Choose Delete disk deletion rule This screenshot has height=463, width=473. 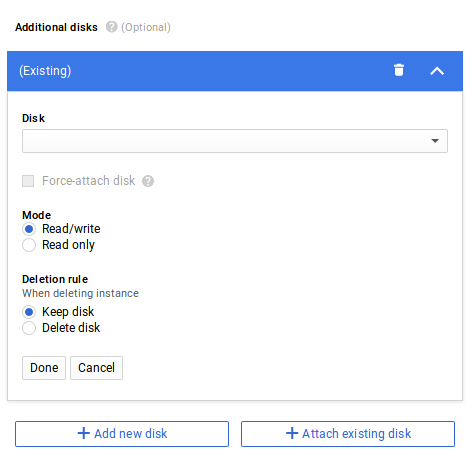coord(29,328)
